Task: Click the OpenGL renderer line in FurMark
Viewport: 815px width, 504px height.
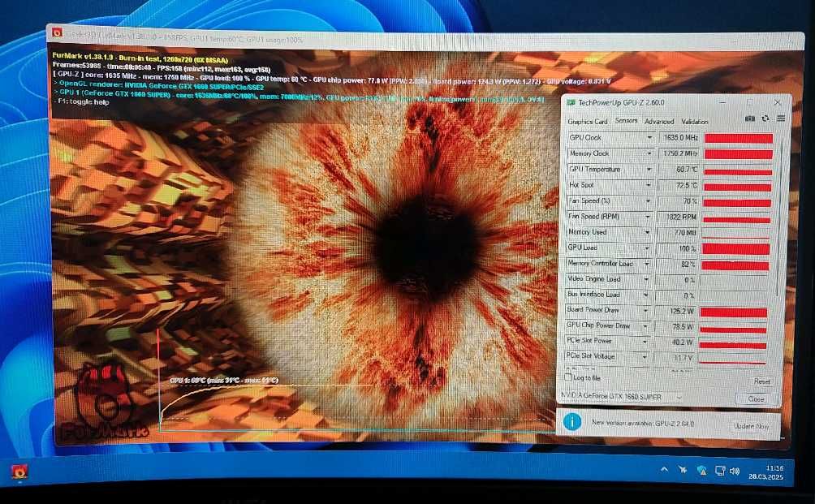Action: coord(158,86)
